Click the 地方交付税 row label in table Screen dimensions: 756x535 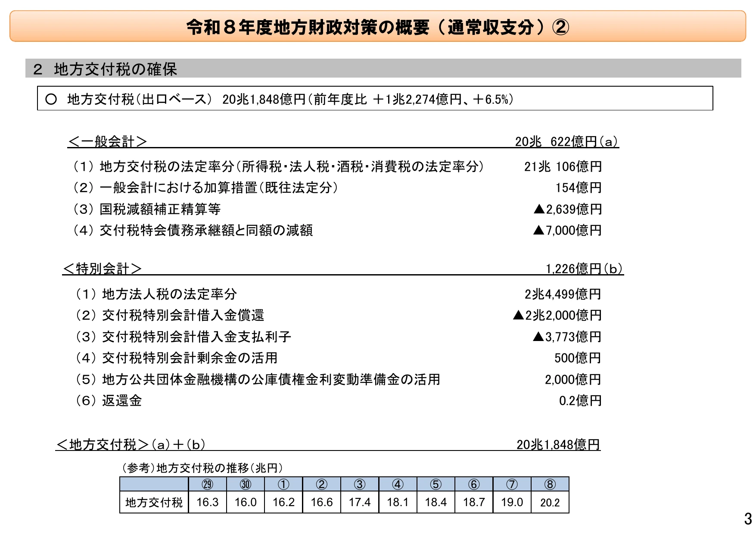[x=154, y=502]
